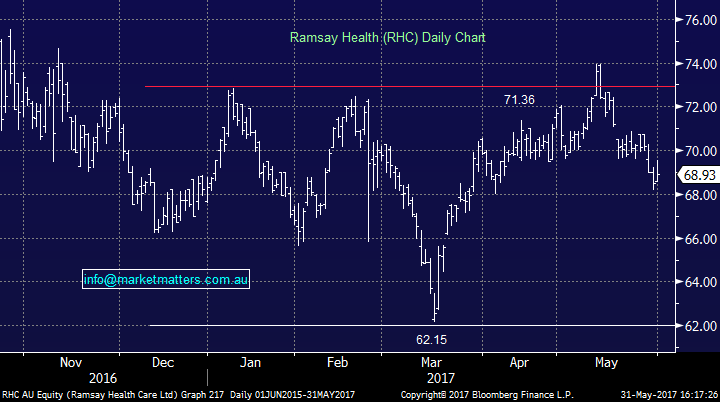Image resolution: width=720 pixels, height=402 pixels.
Task: Click the 66.00 axis label
Action: point(700,239)
